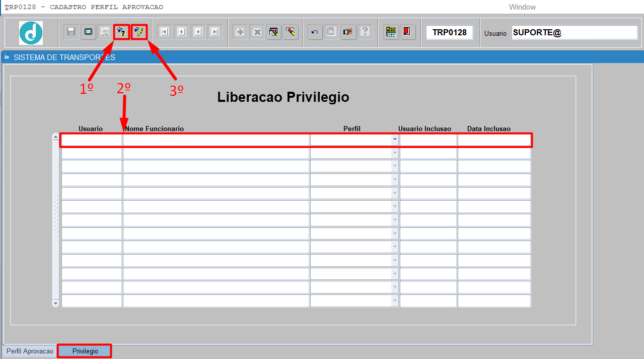The width and height of the screenshot is (644, 359).
Task: Click the first row Nome Funcionario field
Action: tap(216, 140)
